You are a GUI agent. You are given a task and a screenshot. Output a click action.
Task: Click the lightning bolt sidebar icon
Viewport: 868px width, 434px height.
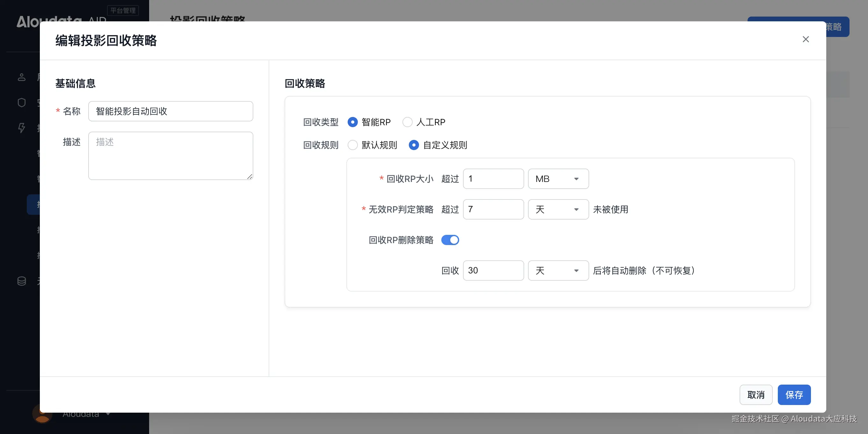pyautogui.click(x=22, y=128)
